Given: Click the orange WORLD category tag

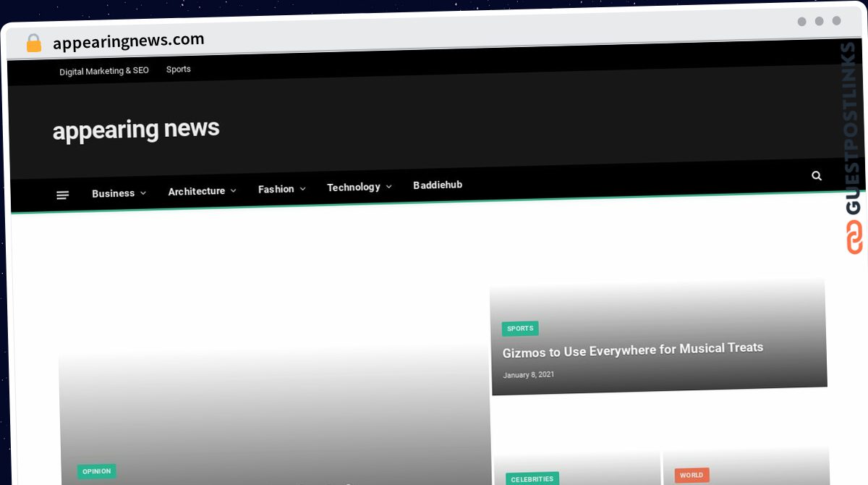Looking at the screenshot, I should tap(692, 476).
